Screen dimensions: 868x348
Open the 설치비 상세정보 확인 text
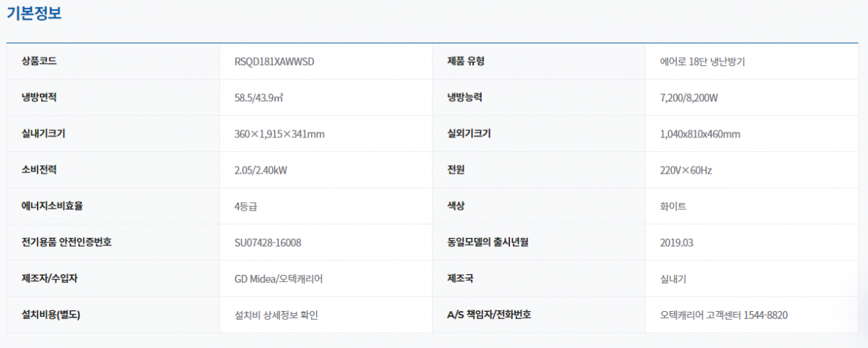click(x=276, y=315)
